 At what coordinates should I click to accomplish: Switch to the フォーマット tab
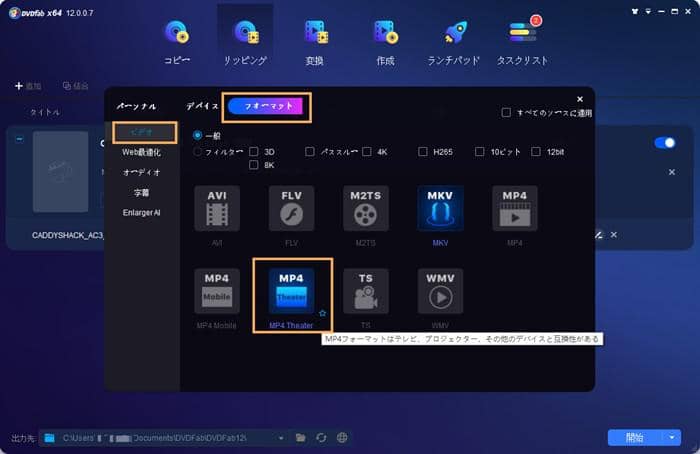pos(269,105)
